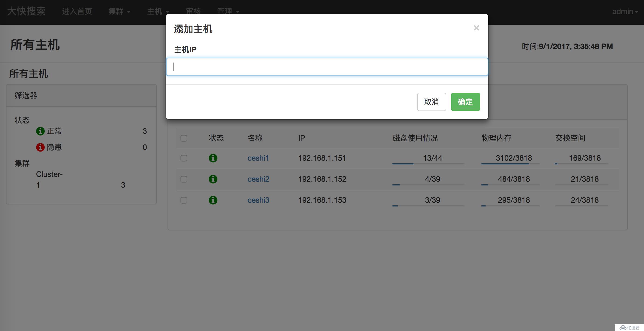Click the IP 192.168.1.152

tap(322, 179)
